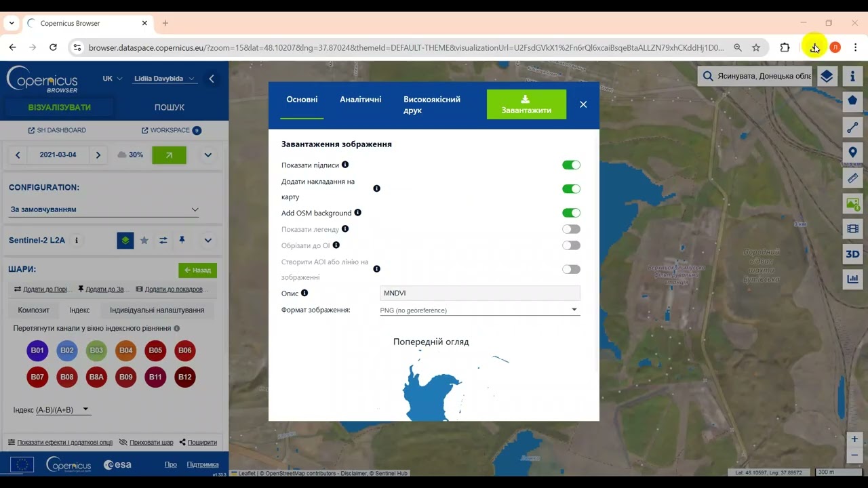868x488 pixels.
Task: Expand the Sentinel-2 L2A collection chevron
Action: click(208, 240)
